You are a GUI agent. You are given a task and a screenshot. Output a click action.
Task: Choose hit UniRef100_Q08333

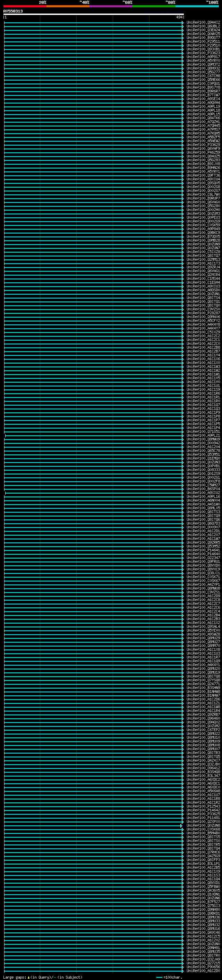[203, 469]
